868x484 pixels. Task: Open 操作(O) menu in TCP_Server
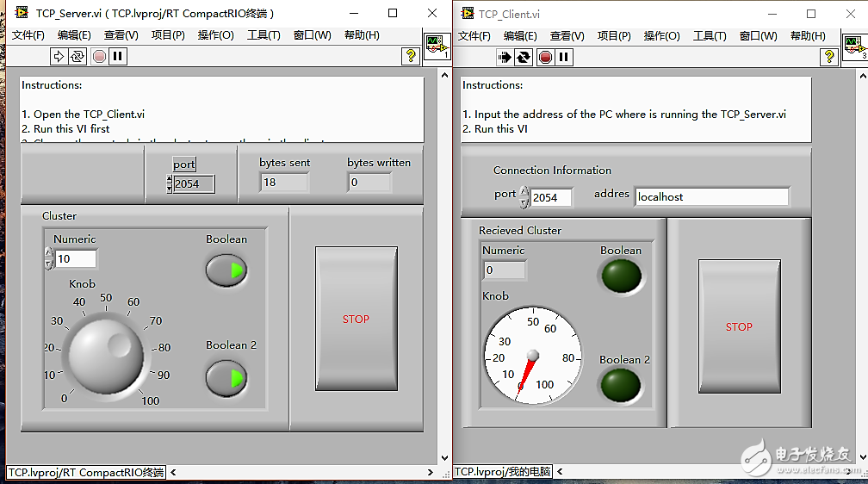click(216, 35)
